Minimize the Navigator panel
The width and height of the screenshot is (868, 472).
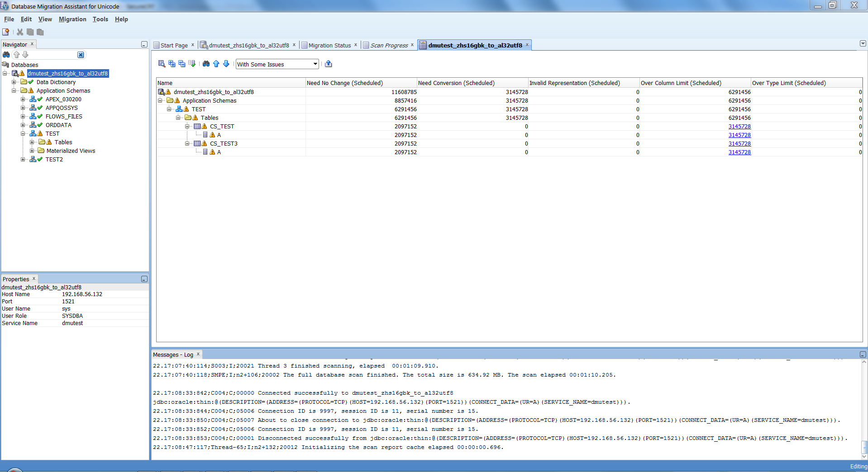tap(144, 44)
